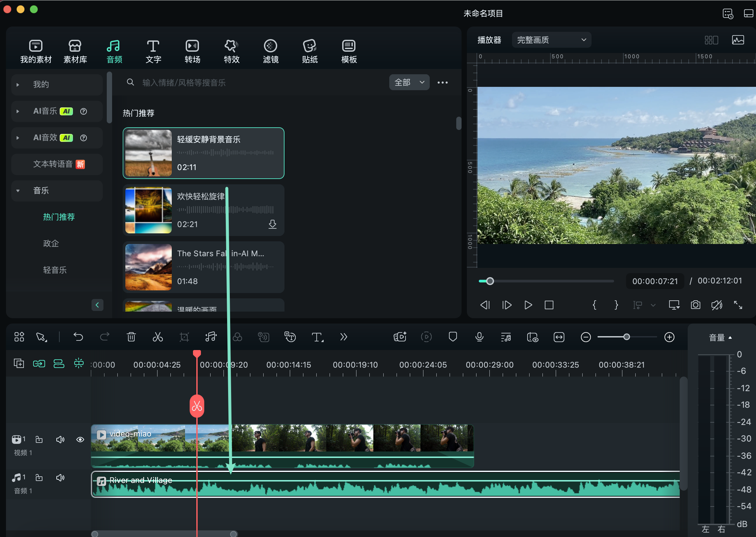Play the preview with the play button
The width and height of the screenshot is (756, 537).
(x=528, y=305)
